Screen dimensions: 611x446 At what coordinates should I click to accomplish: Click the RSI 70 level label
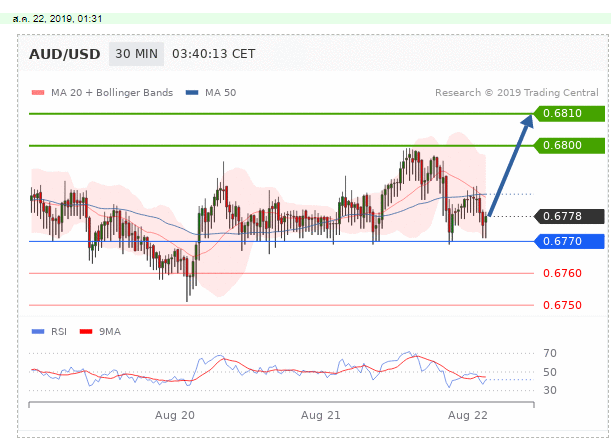tap(550, 353)
